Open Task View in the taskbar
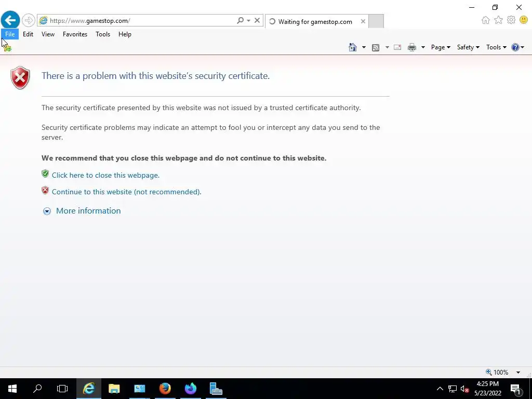This screenshot has width=532, height=399. click(62, 389)
